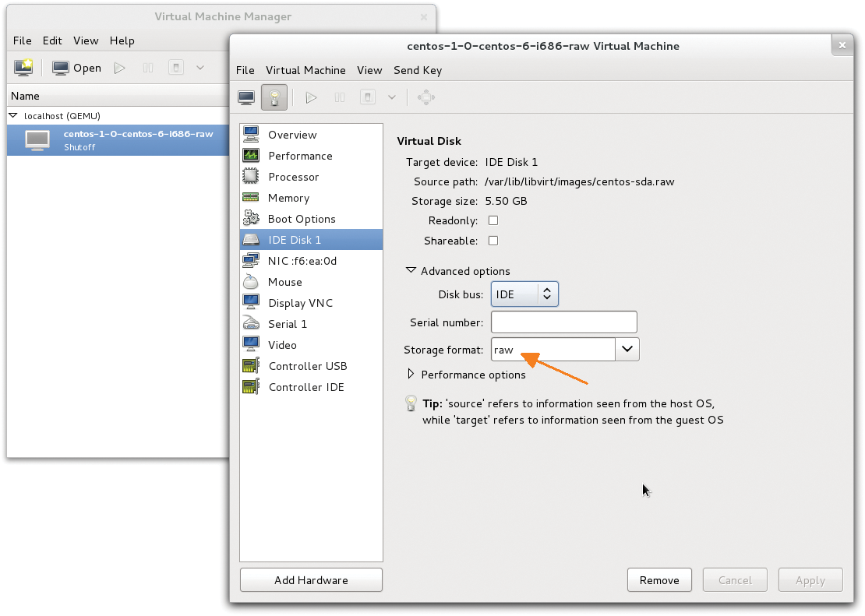Expand the Performance options section

pyautogui.click(x=411, y=374)
